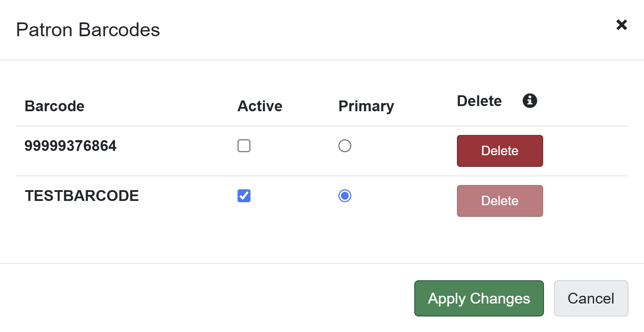
Task: Click Apply Changes to save barcode edits
Action: [478, 298]
